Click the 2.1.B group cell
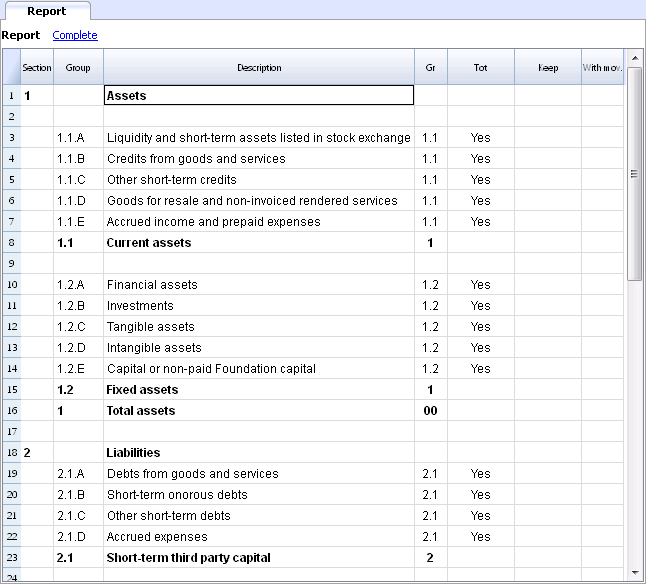Image resolution: width=646 pixels, height=584 pixels. click(x=78, y=495)
